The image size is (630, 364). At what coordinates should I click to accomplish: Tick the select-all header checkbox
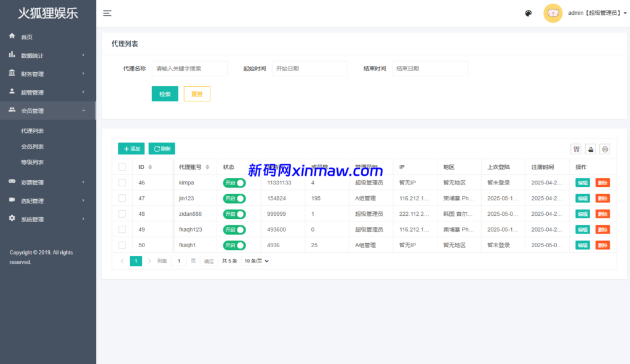(x=122, y=167)
